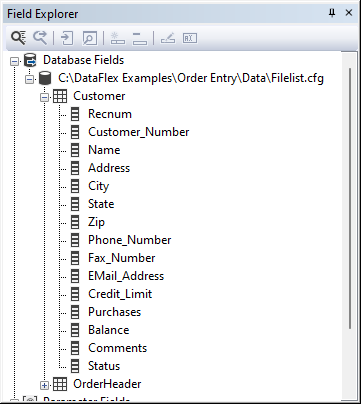
Task: Expand the OrderHeader table node
Action: pos(44,386)
